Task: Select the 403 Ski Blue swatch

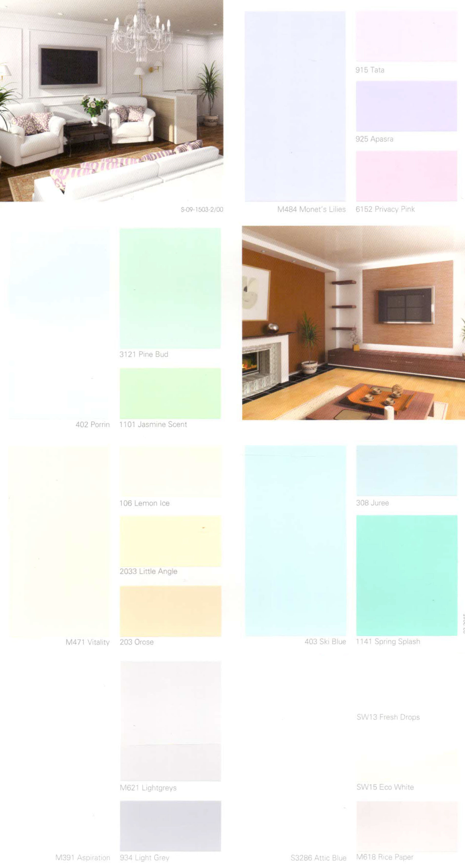Action: point(295,540)
